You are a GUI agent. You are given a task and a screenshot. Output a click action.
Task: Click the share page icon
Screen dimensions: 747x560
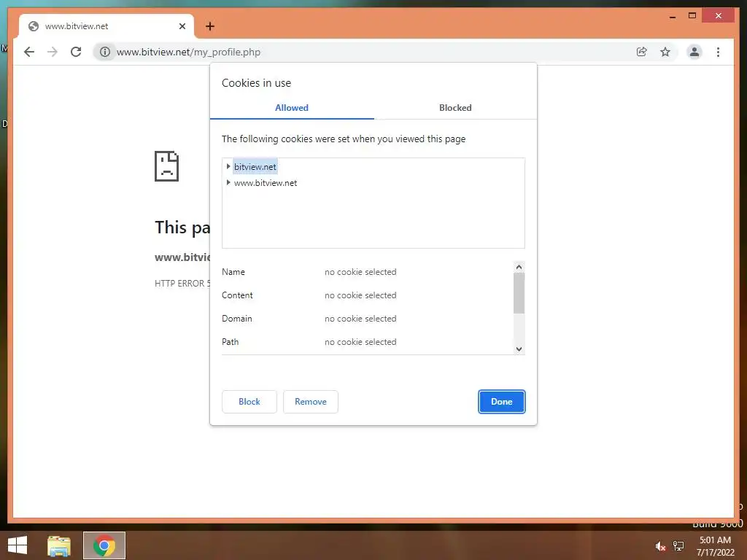click(x=642, y=52)
